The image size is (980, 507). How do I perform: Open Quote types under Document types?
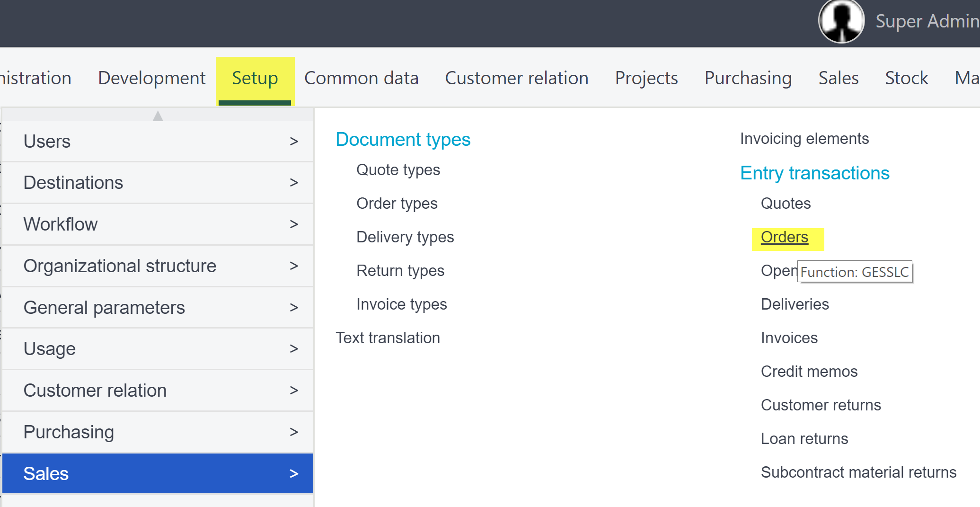pyautogui.click(x=398, y=170)
